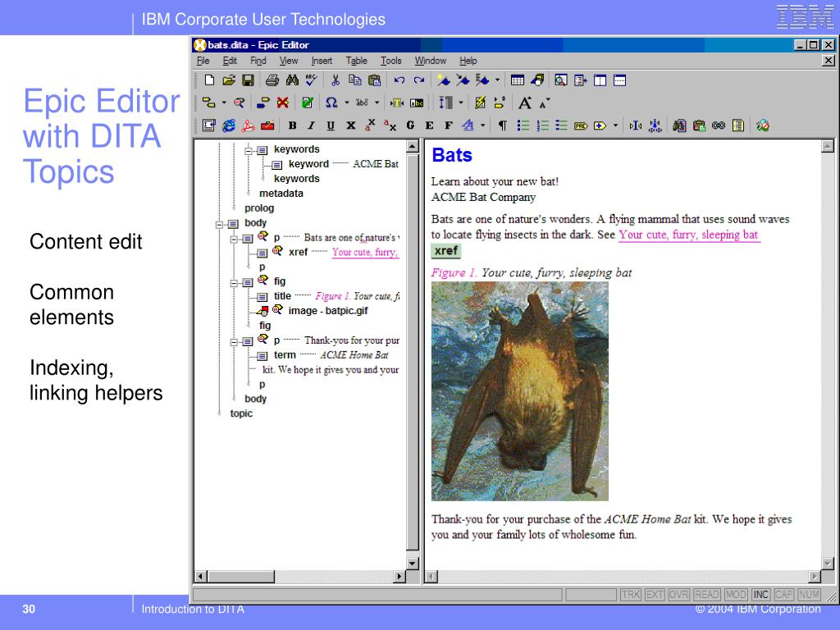
Task: Follow 'Your cute, furry, sleeping bat' document link
Action: coord(688,235)
